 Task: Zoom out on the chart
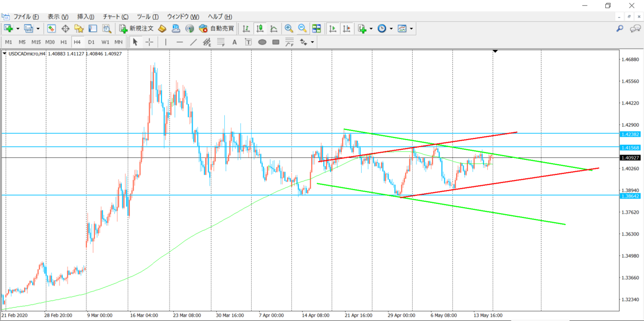(x=302, y=28)
